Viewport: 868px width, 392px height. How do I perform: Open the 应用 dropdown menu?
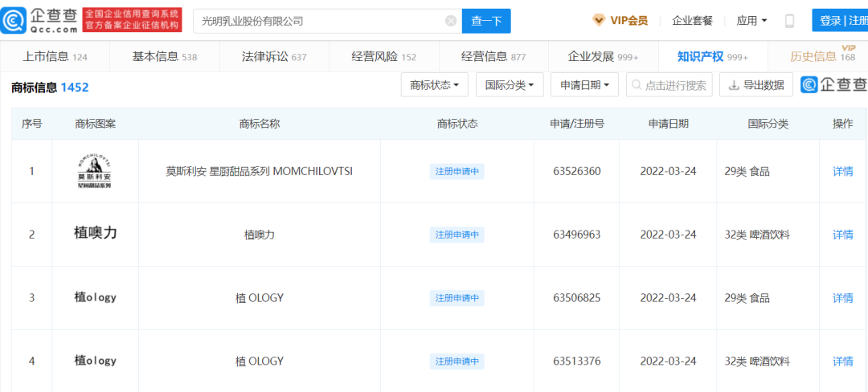pos(751,21)
